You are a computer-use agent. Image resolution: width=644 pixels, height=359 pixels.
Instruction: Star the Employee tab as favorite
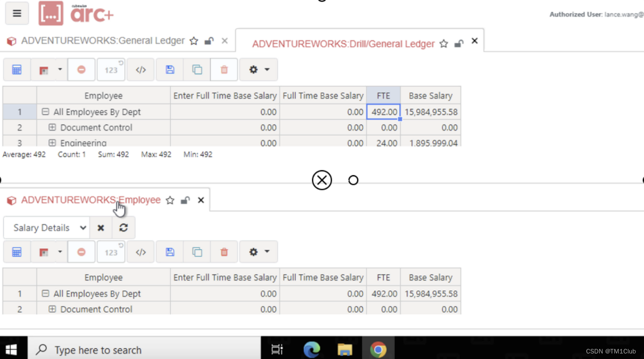(x=170, y=200)
